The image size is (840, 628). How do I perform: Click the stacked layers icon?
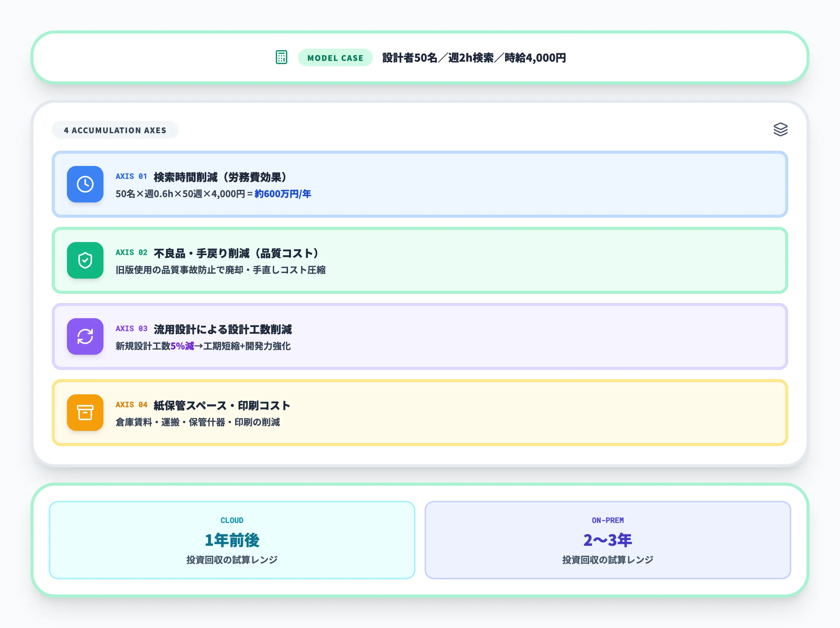pos(780,129)
